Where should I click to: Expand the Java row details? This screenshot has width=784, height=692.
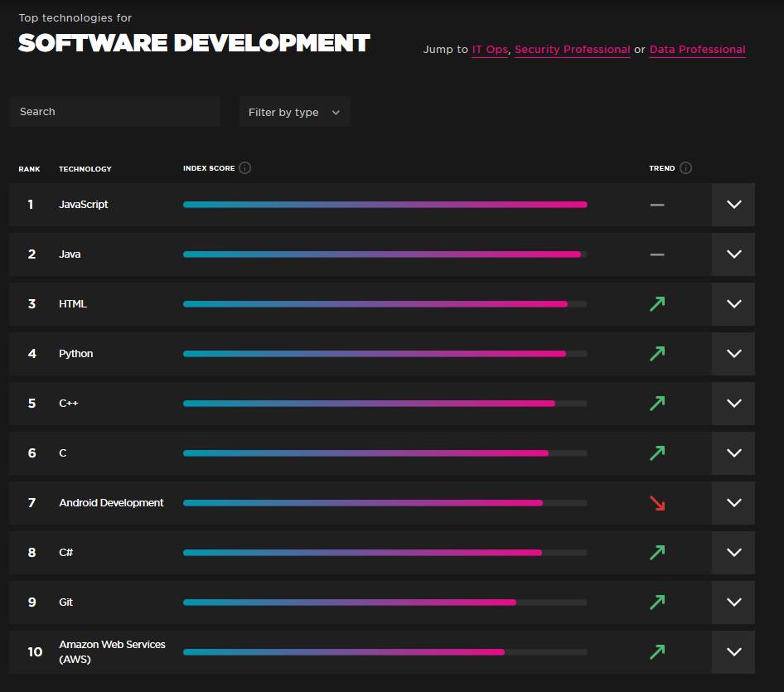pyautogui.click(x=733, y=254)
